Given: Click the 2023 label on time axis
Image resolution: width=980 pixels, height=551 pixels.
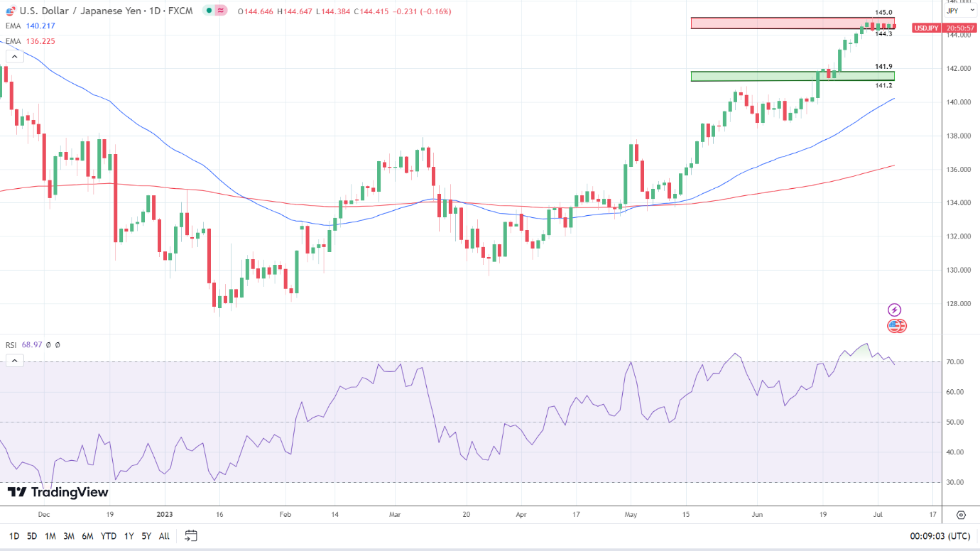Looking at the screenshot, I should [165, 515].
